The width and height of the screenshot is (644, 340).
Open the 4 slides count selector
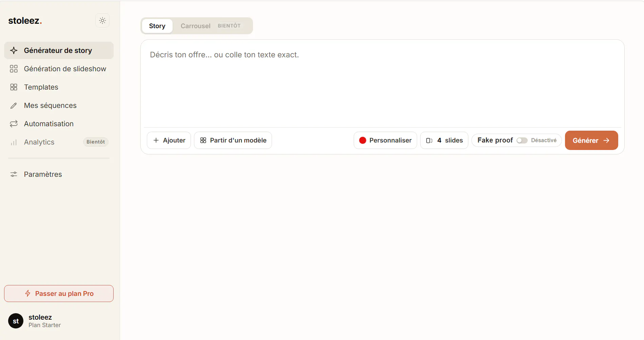pos(444,140)
